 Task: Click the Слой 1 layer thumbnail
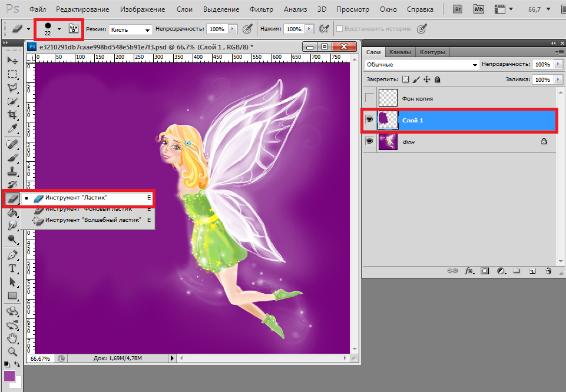pyautogui.click(x=388, y=120)
